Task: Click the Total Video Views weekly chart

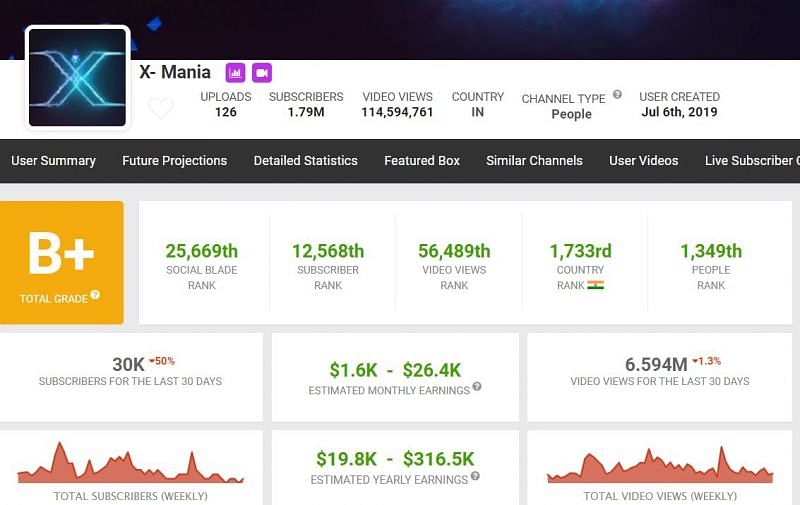Action: coord(660,464)
